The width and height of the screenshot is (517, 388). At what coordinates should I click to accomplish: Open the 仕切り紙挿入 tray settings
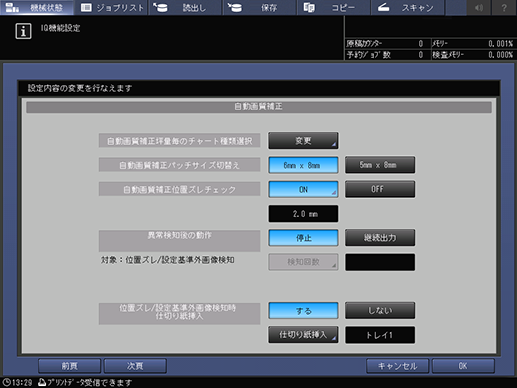point(303,335)
